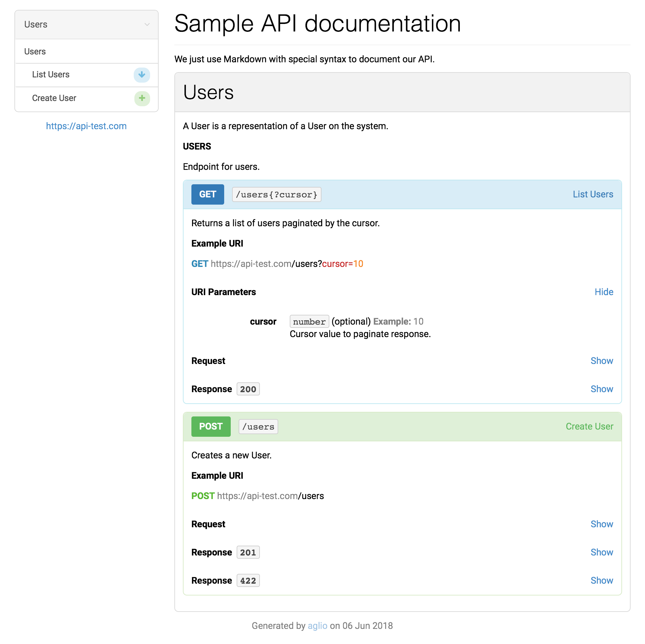Click the POST example URI https://api-test.com/users
This screenshot has height=644, width=645.
point(257,496)
